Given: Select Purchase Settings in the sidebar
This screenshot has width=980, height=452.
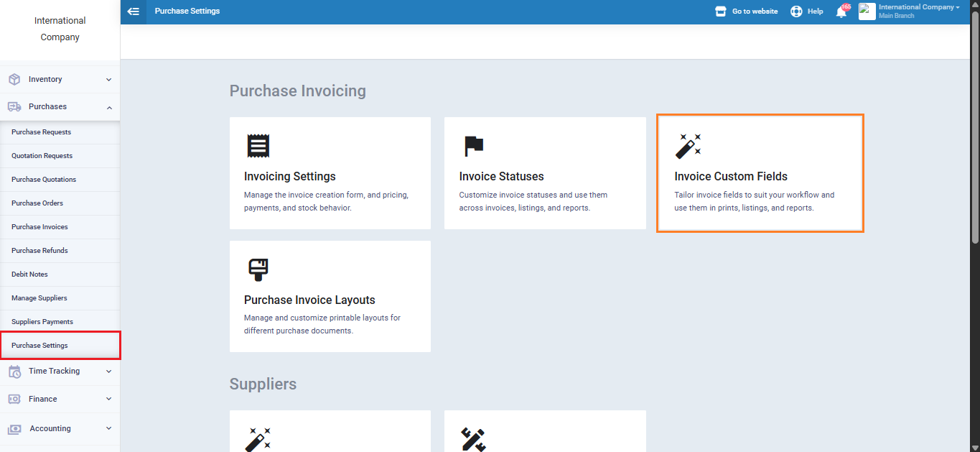Looking at the screenshot, I should [x=39, y=346].
